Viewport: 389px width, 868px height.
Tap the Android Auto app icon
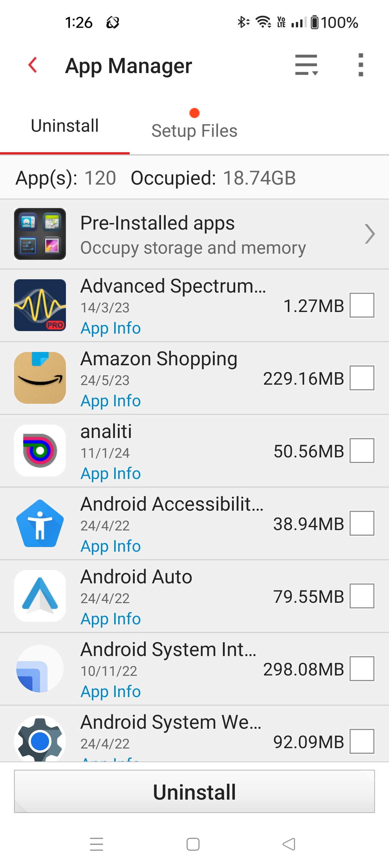click(40, 596)
